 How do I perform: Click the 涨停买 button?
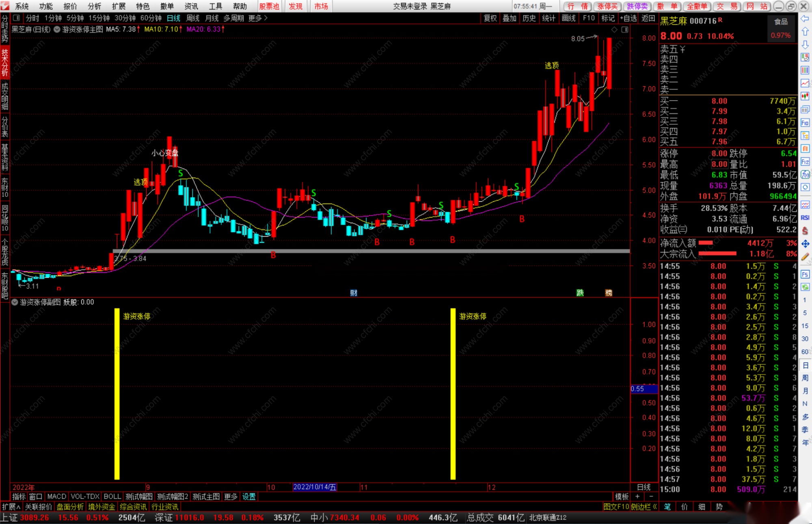(x=607, y=6)
